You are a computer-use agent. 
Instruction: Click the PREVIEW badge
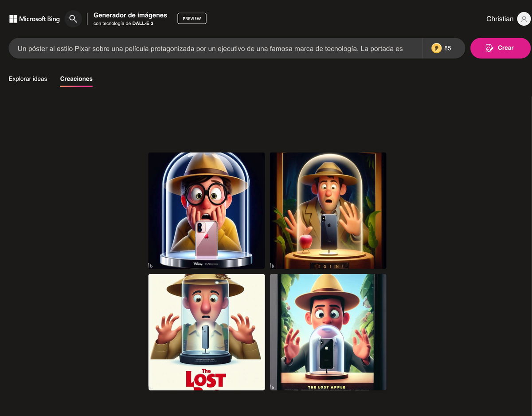[192, 18]
